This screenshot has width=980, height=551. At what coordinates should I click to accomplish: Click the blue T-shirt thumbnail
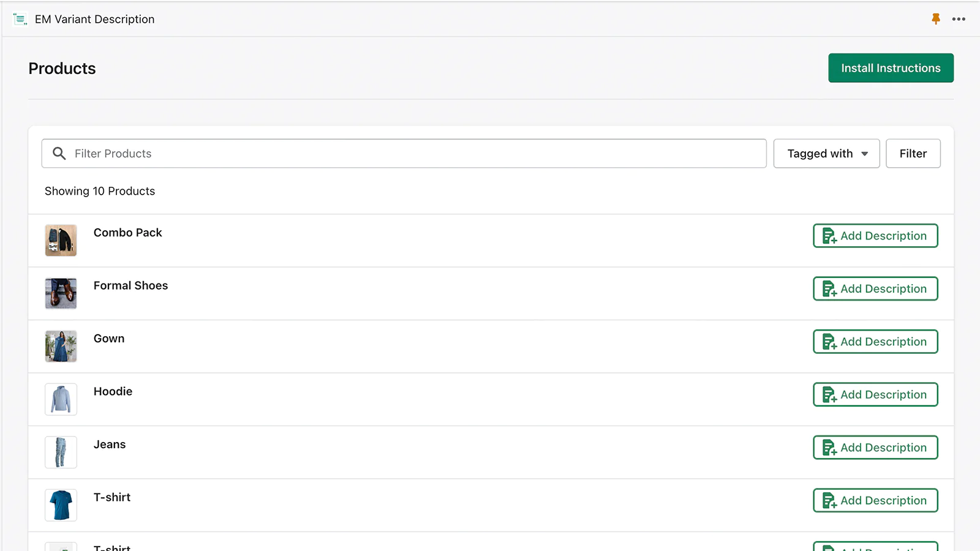tap(61, 505)
